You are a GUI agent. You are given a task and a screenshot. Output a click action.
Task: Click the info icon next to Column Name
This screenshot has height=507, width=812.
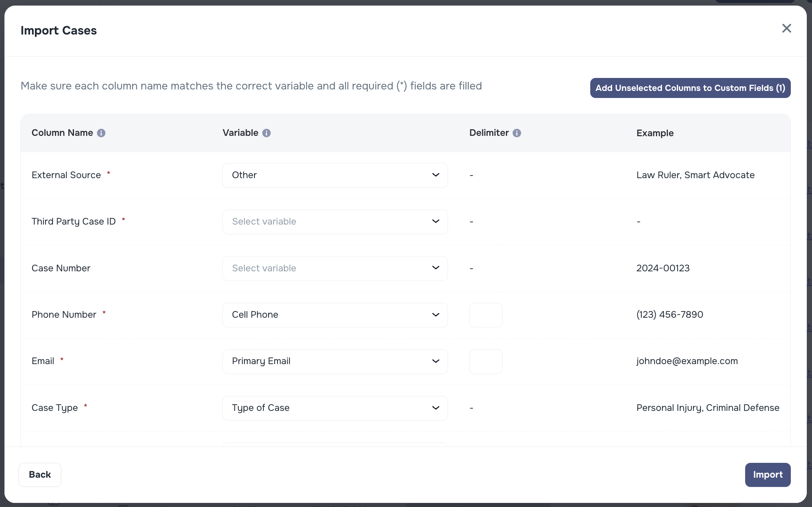tap(101, 133)
